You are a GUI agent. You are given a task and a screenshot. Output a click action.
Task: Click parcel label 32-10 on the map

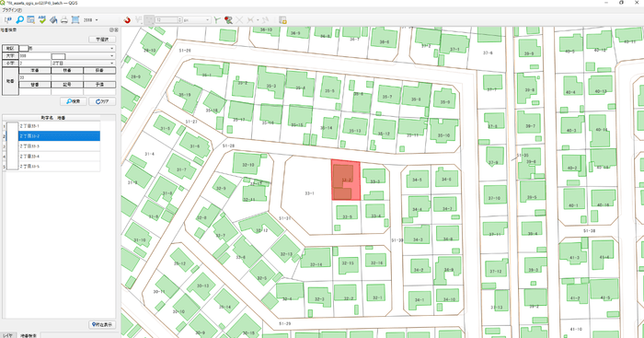[247, 165]
